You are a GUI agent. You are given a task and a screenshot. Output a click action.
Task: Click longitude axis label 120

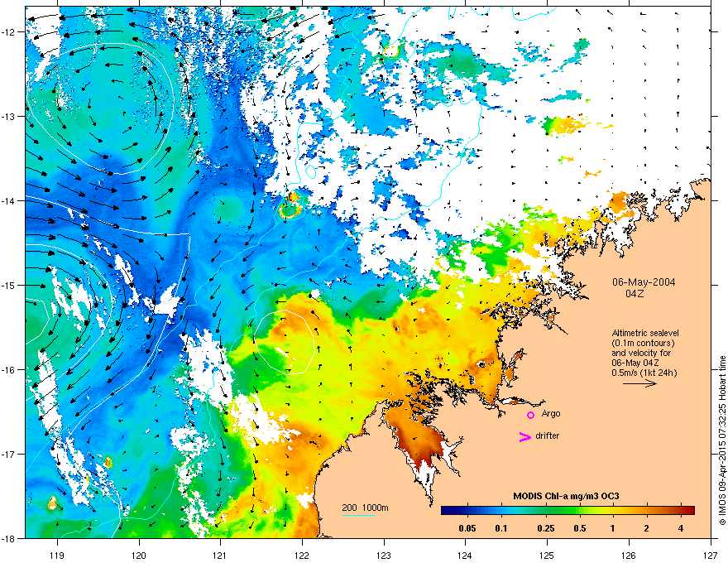[139, 556]
